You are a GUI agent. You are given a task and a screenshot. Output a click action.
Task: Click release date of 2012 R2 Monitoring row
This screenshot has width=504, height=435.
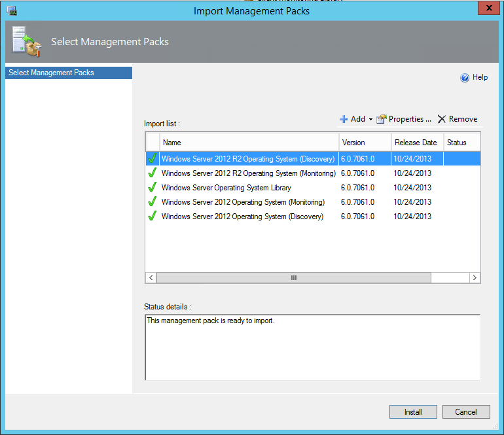[412, 173]
